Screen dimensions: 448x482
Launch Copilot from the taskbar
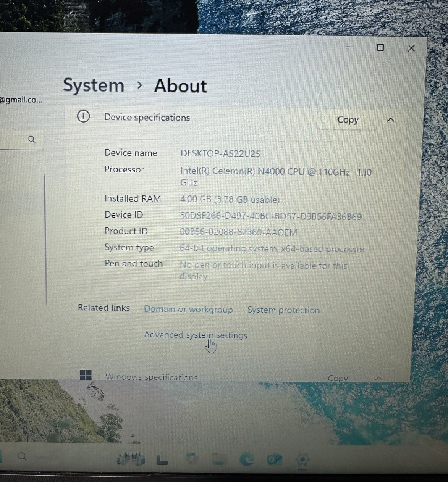pyautogui.click(x=191, y=459)
